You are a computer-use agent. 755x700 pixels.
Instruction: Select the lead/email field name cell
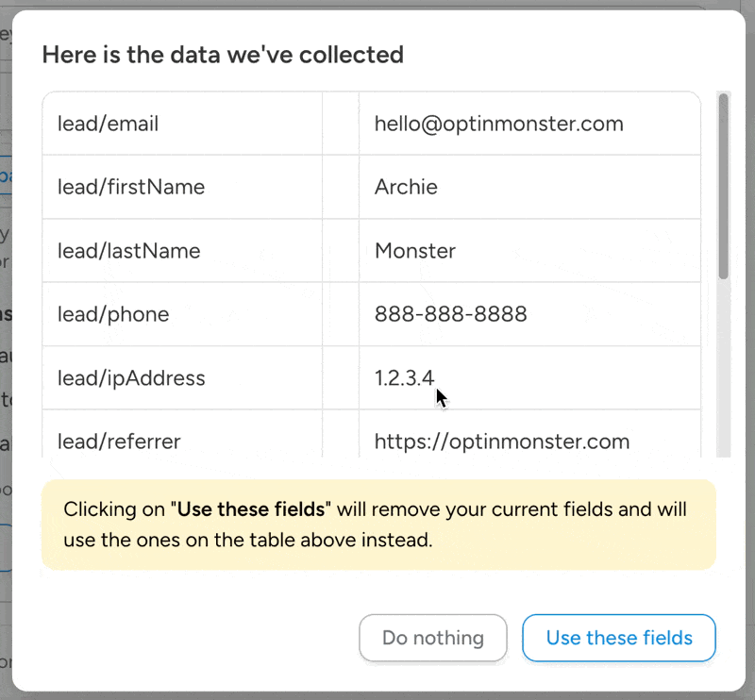tap(109, 124)
